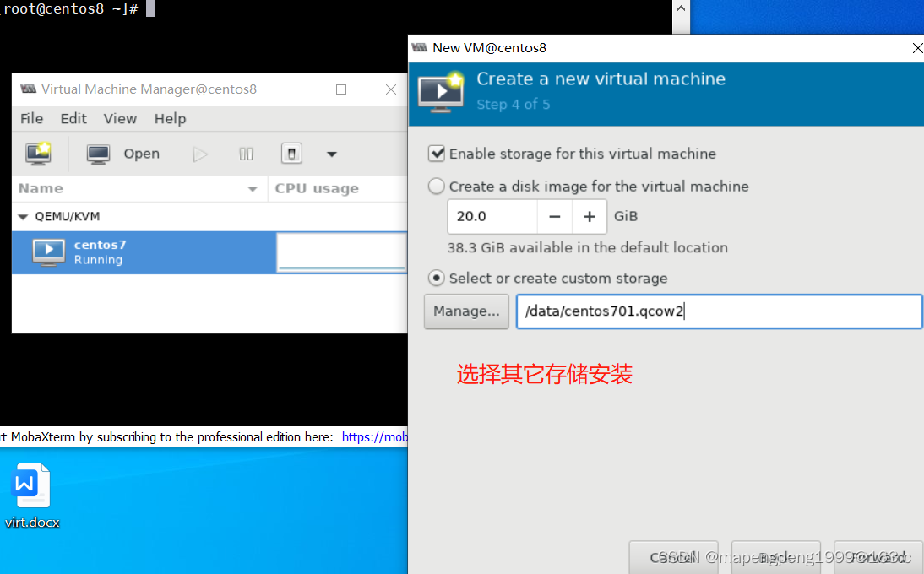Click the terminal scrollbar up arrow

[x=682, y=8]
